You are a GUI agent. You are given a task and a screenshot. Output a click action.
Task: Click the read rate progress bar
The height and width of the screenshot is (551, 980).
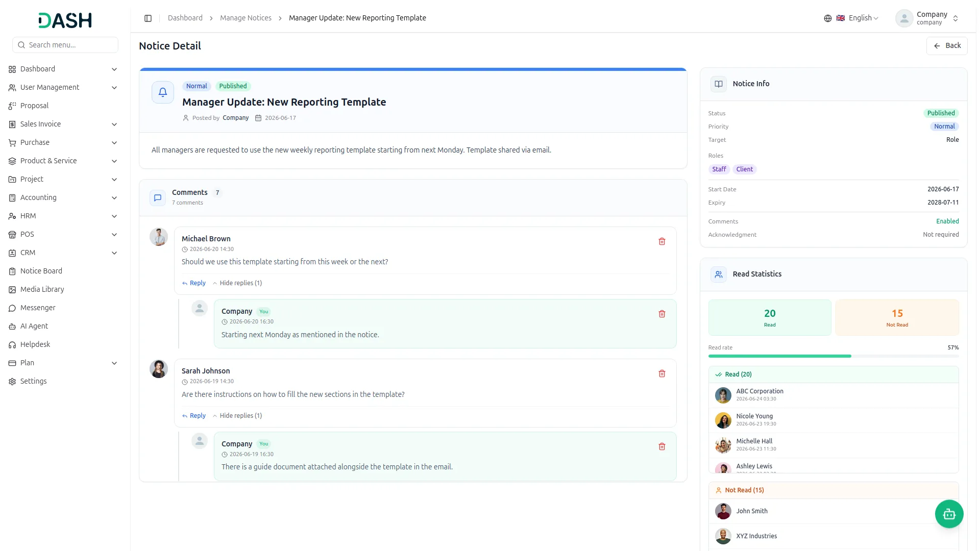tap(833, 356)
